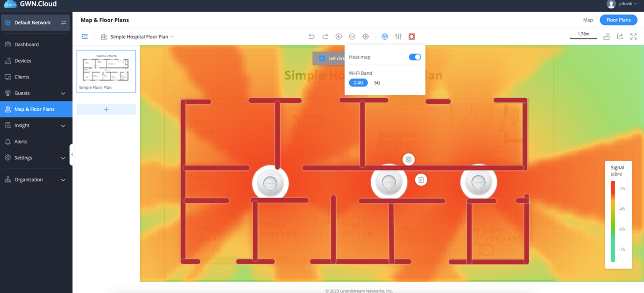Turn off the Heat map switch
644x293 pixels.
pyautogui.click(x=415, y=57)
